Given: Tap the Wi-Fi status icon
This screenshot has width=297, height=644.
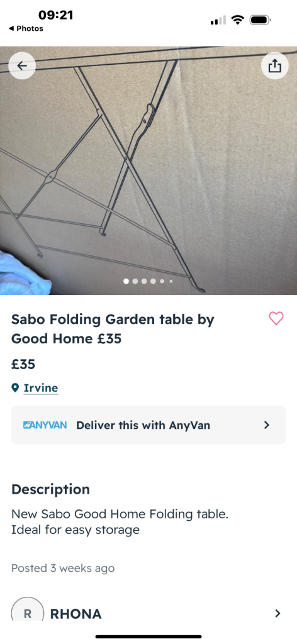Looking at the screenshot, I should [x=237, y=19].
